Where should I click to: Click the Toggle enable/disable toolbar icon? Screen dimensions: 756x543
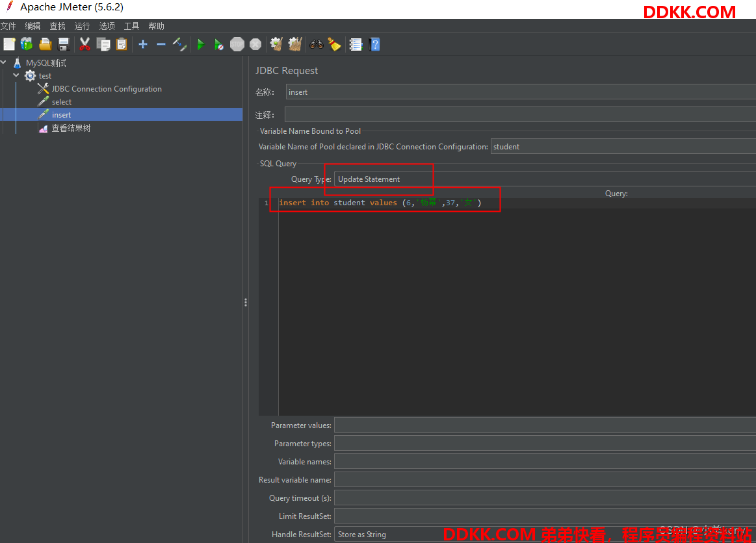coord(179,44)
